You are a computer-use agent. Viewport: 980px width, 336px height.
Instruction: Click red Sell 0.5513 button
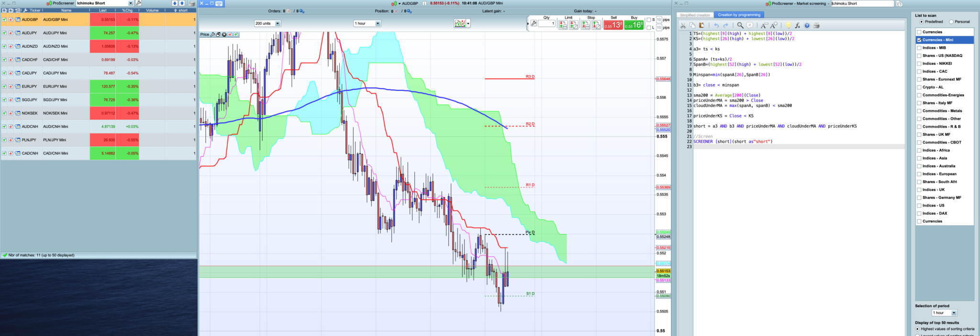tap(613, 25)
